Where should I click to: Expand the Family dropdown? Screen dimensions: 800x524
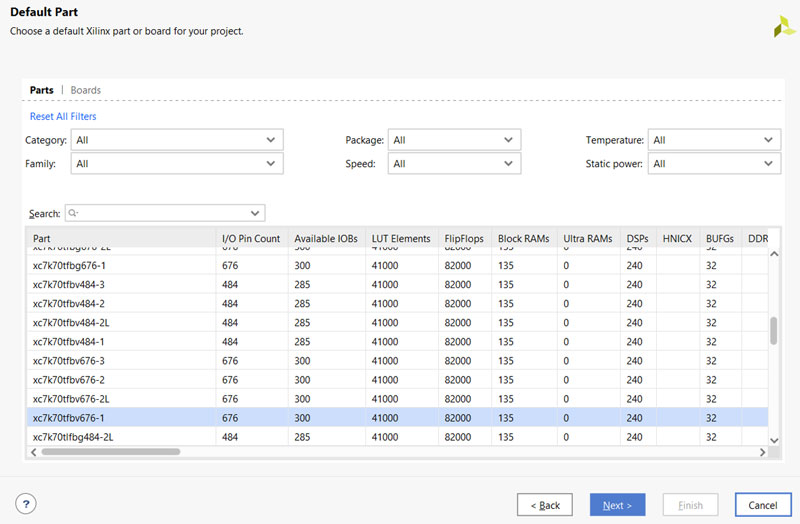tap(177, 163)
